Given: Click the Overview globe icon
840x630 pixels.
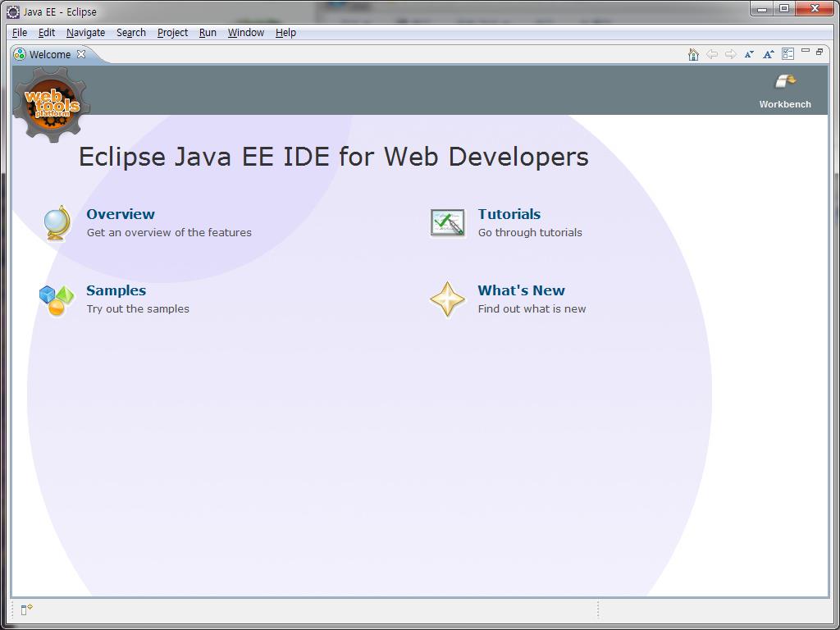Looking at the screenshot, I should pyautogui.click(x=57, y=223).
